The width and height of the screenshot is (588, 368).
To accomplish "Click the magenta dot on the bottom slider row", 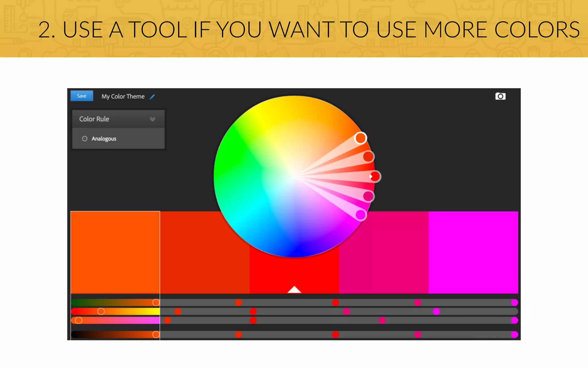I will pos(514,334).
